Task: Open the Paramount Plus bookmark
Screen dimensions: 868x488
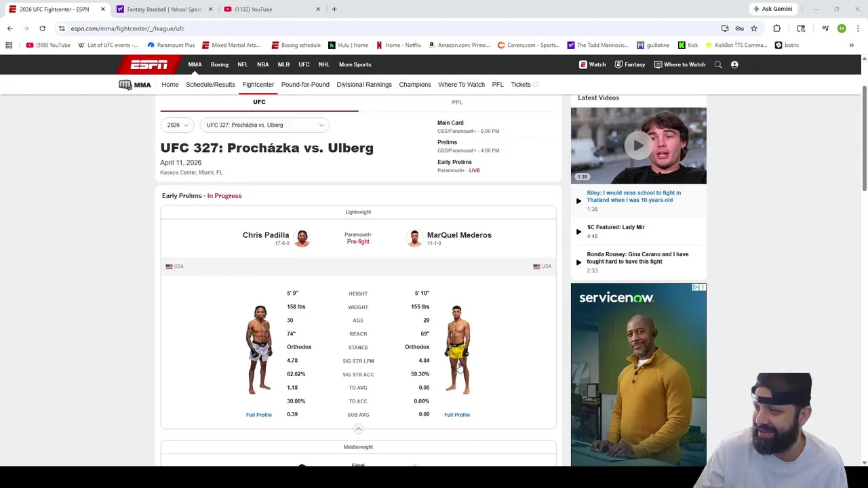Action: coord(171,45)
